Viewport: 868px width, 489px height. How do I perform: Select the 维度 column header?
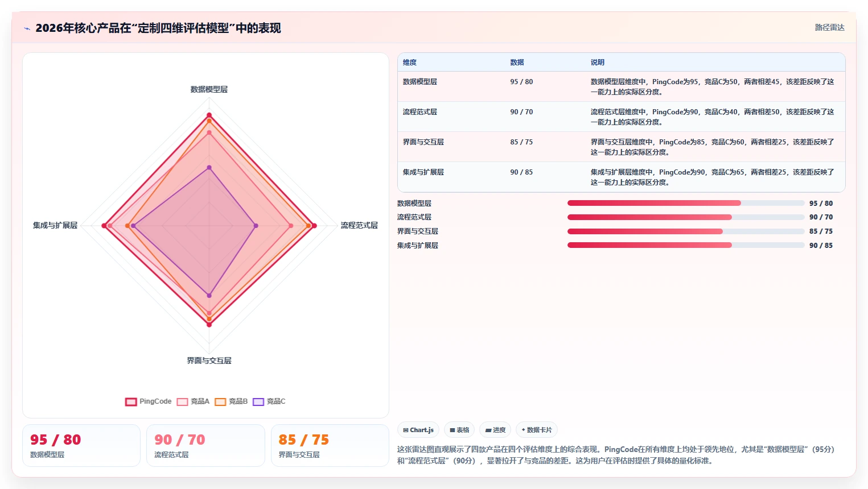tap(410, 63)
